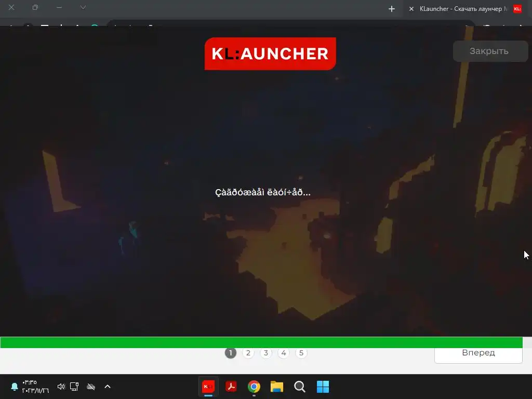
Task: Click the KL favicon in browser tab
Action: pos(517,9)
